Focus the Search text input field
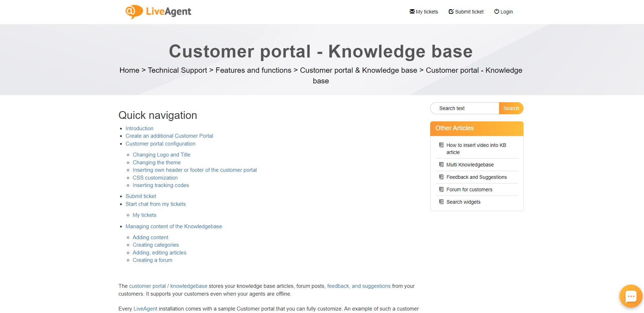The image size is (644, 313). tap(465, 108)
